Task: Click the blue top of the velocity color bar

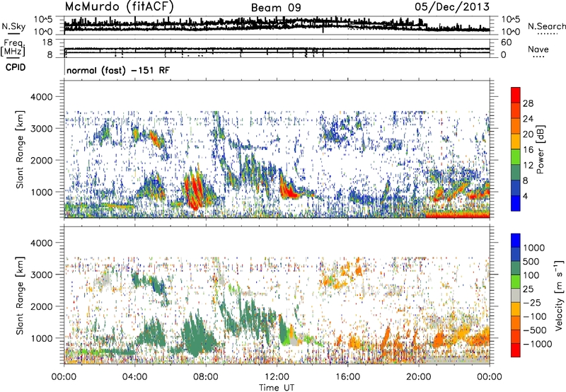Action: click(x=516, y=239)
